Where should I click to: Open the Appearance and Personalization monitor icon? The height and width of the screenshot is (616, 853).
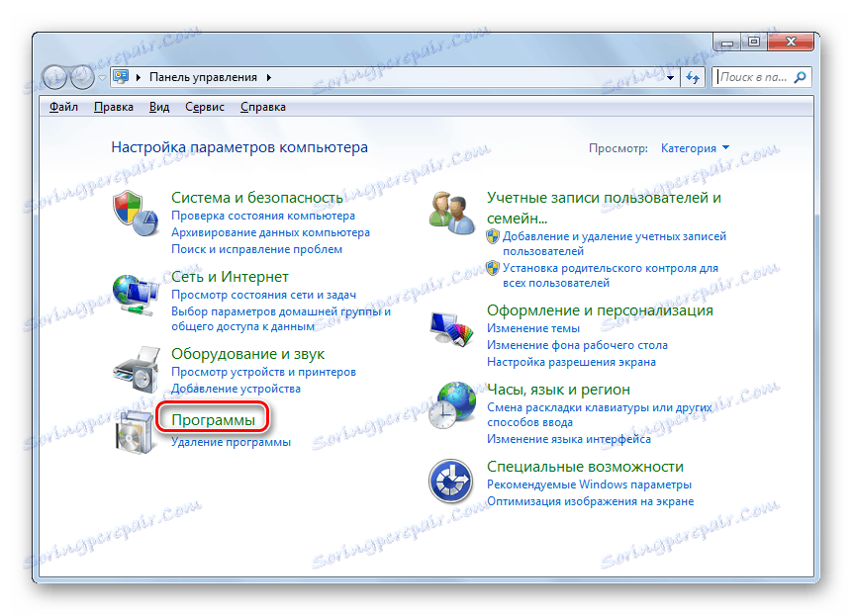point(451,328)
